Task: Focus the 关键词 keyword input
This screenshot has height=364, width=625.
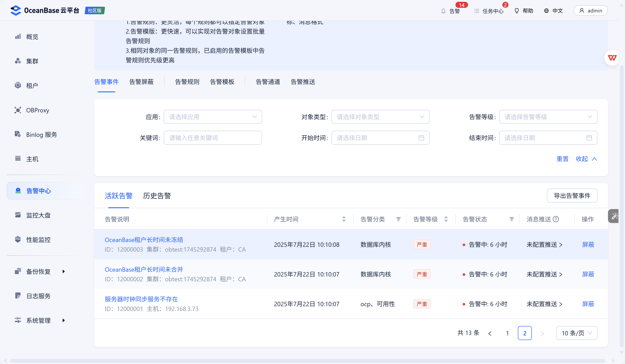Action: [x=213, y=138]
